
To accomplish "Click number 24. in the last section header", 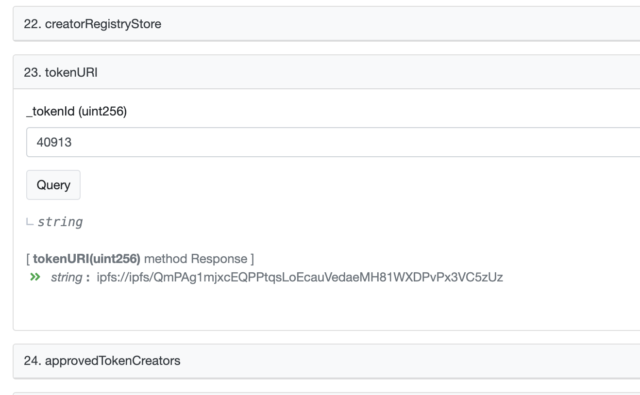I will coord(32,361).
